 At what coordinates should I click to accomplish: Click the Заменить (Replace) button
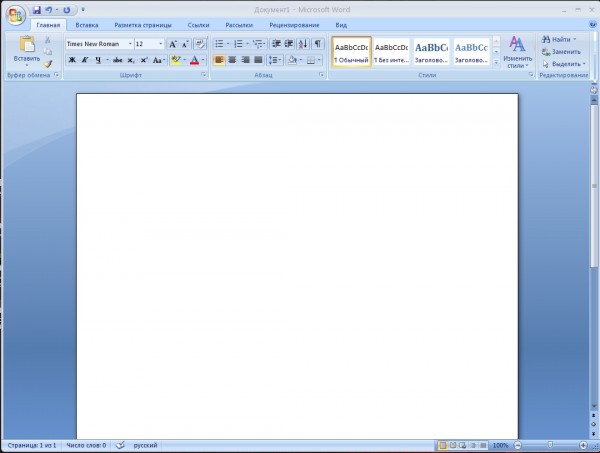(561, 52)
